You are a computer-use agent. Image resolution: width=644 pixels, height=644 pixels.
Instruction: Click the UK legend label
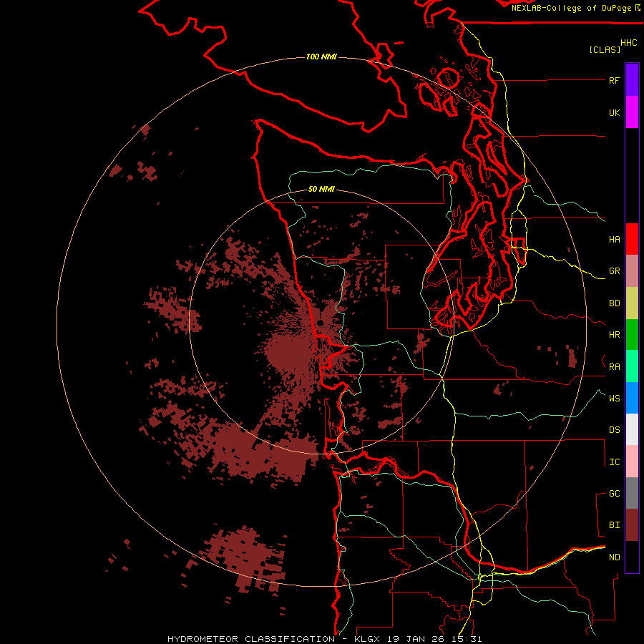tap(614, 112)
